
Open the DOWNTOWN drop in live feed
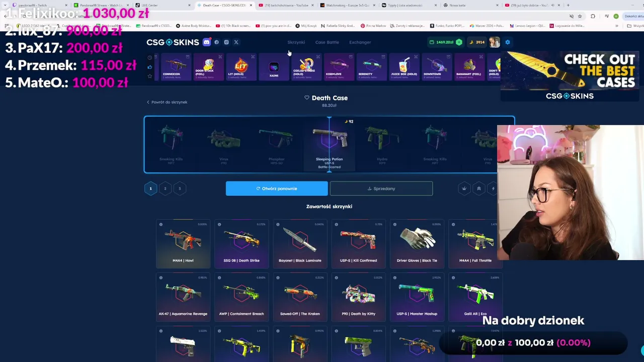coord(437,67)
